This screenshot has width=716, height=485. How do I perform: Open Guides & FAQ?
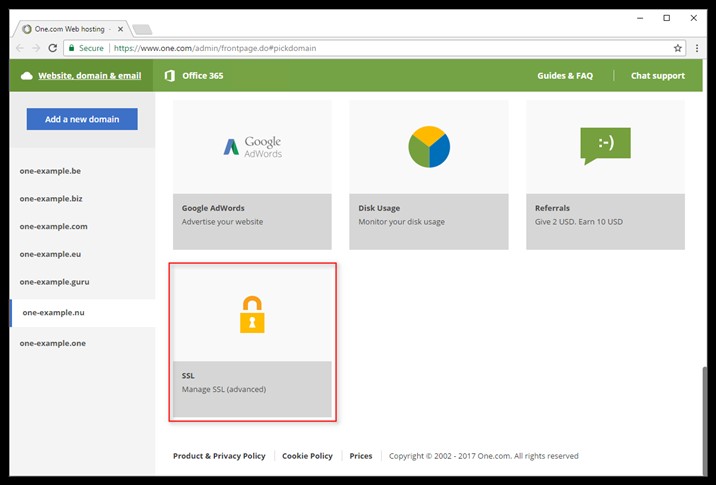[x=565, y=76]
